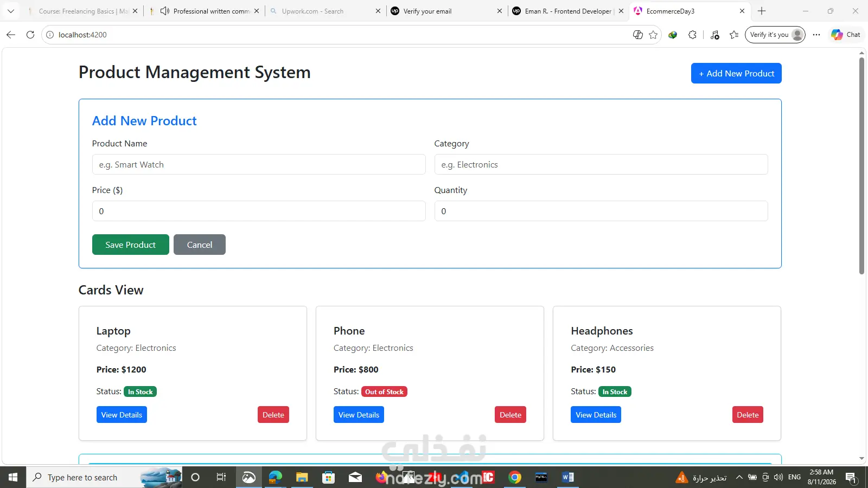Open the Mail app from the taskbar
The image size is (868, 488).
click(x=355, y=477)
